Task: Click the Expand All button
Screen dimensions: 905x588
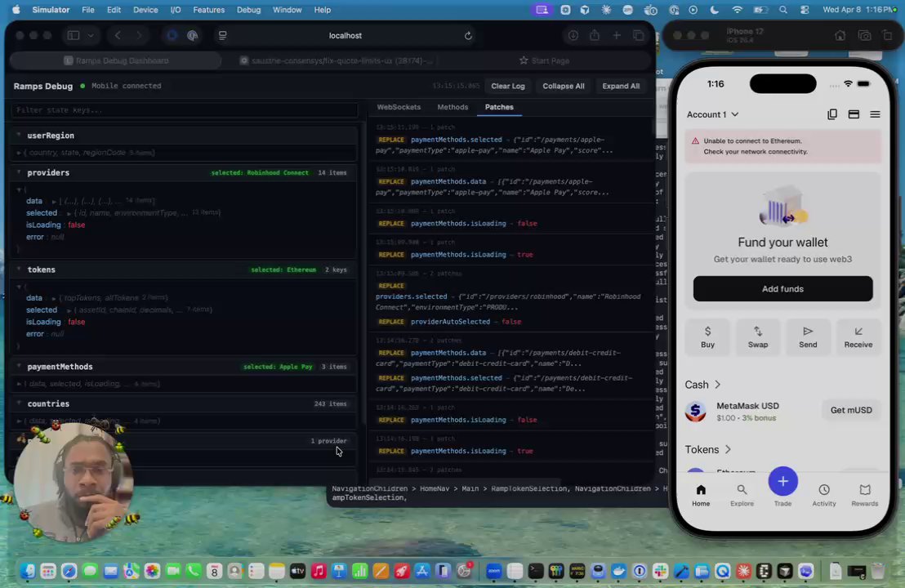Action: (621, 86)
